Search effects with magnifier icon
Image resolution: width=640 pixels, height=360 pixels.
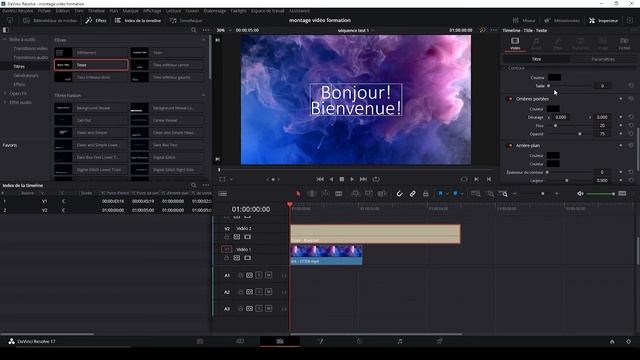[x=193, y=30]
